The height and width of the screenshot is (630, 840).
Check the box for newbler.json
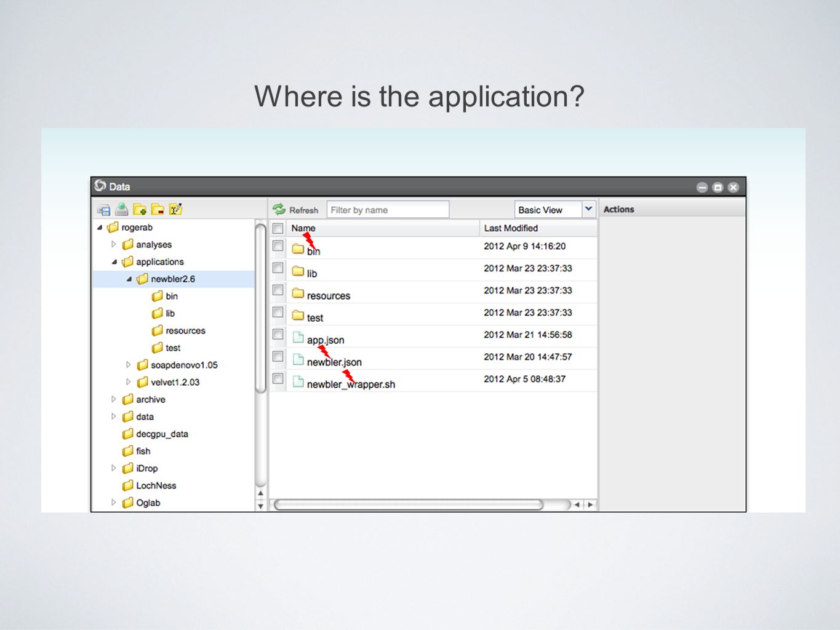pyautogui.click(x=278, y=357)
